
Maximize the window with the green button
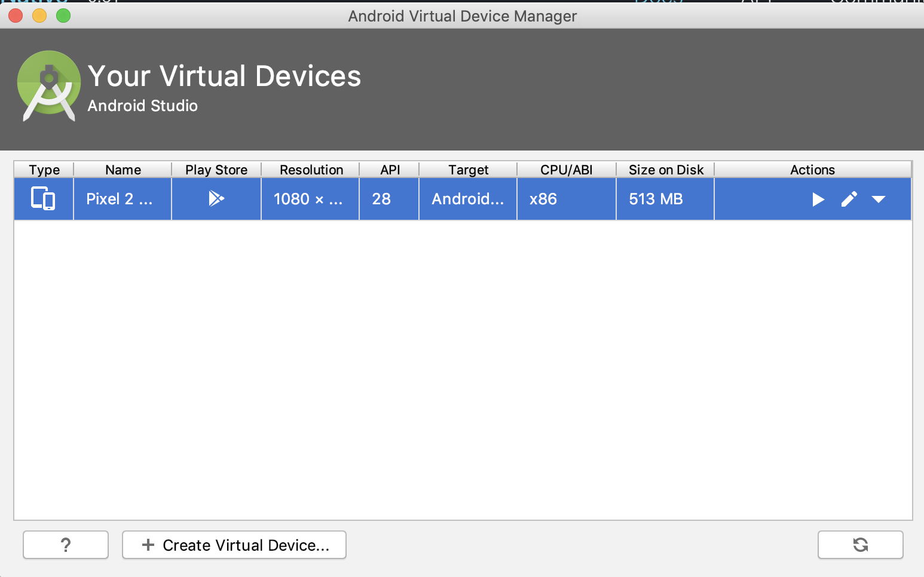(63, 16)
